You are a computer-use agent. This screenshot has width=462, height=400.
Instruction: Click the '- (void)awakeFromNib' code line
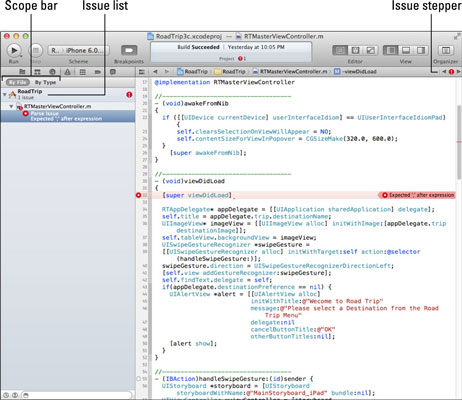(192, 103)
